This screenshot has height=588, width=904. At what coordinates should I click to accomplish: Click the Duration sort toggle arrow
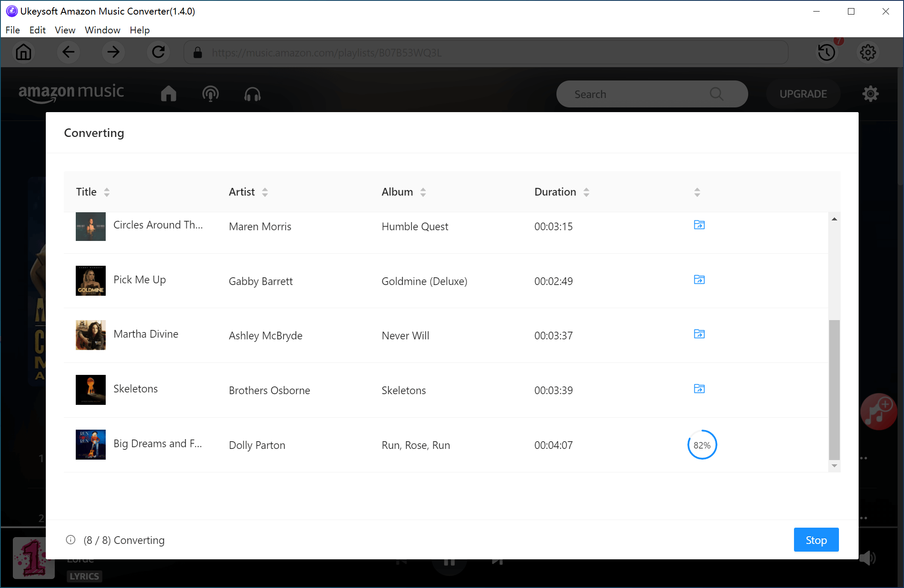587,192
